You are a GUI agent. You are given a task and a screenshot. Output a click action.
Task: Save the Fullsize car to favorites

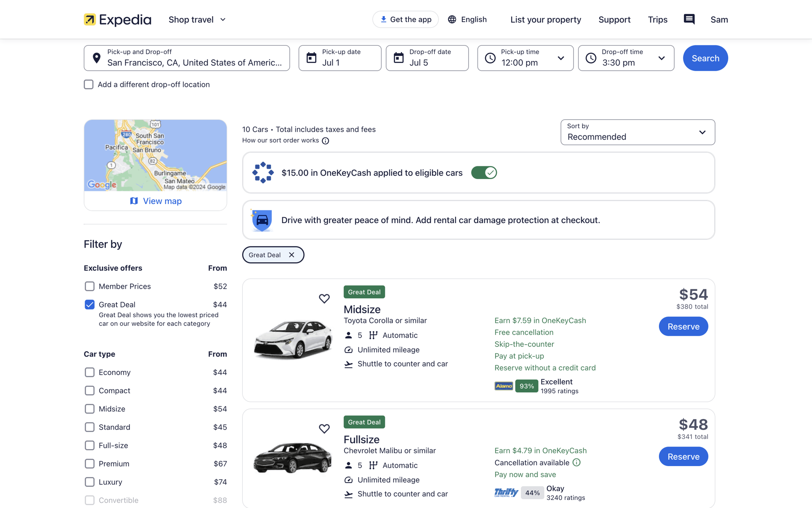(324, 428)
